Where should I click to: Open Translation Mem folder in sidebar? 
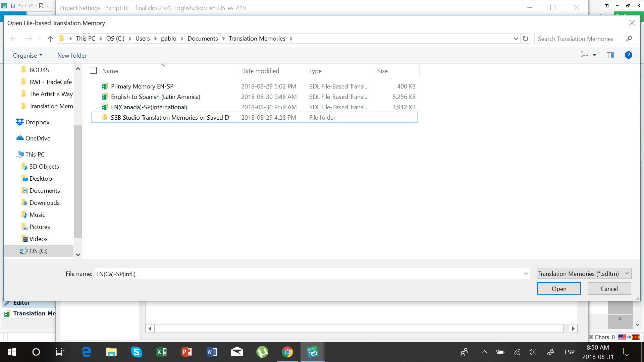point(51,106)
